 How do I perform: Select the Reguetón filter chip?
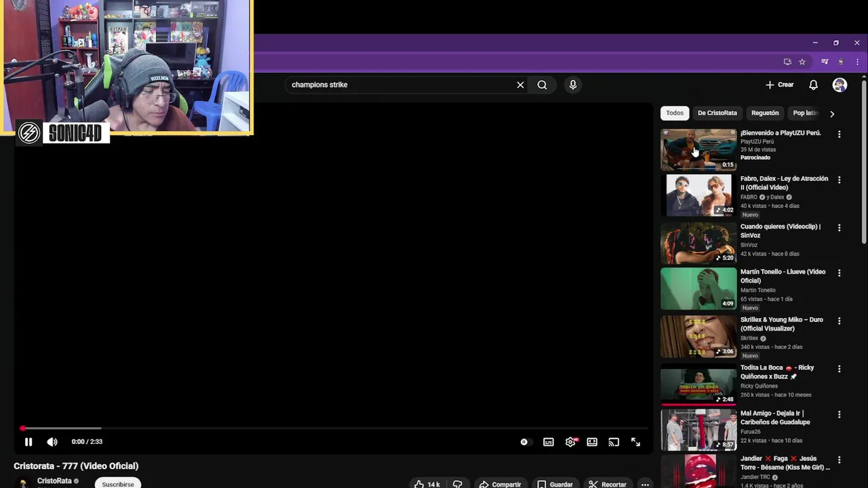click(x=765, y=113)
